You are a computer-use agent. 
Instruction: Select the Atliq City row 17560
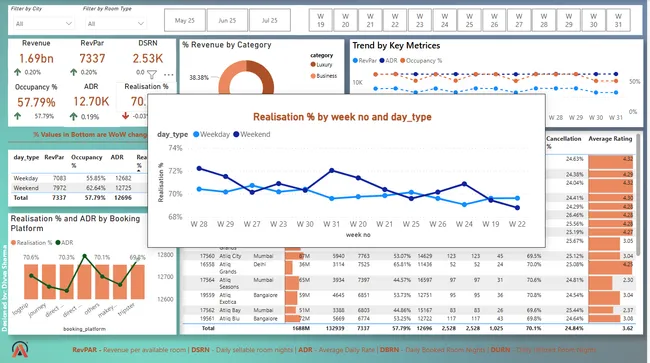[408, 256]
